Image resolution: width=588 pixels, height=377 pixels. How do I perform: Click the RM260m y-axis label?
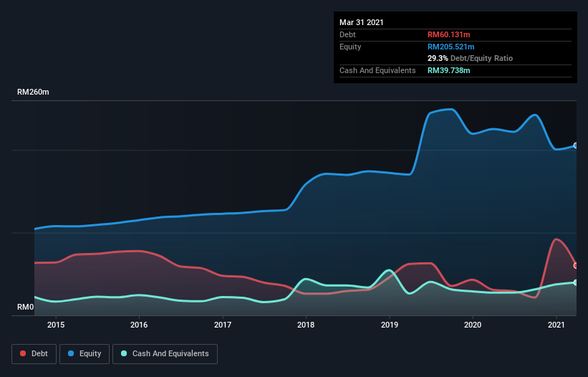click(33, 92)
